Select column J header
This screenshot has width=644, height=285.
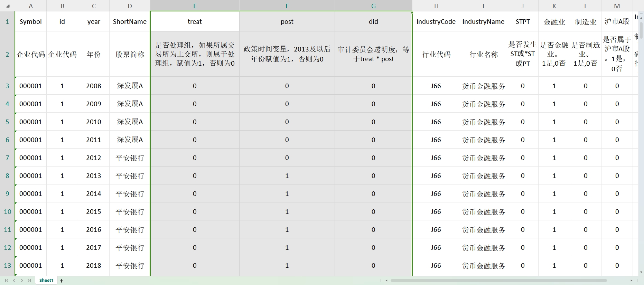(523, 6)
